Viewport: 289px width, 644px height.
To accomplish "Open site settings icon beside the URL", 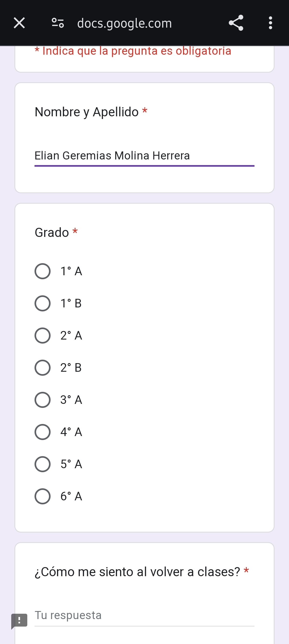I will pyautogui.click(x=58, y=23).
